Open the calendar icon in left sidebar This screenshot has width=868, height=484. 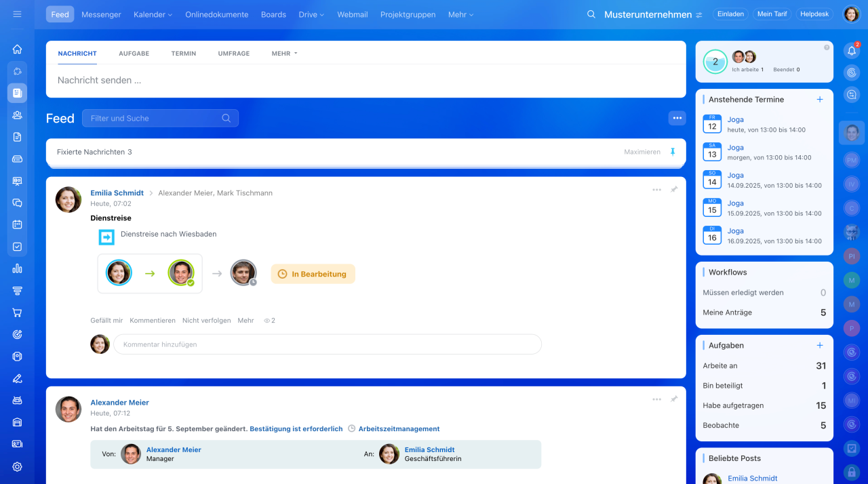point(17,224)
